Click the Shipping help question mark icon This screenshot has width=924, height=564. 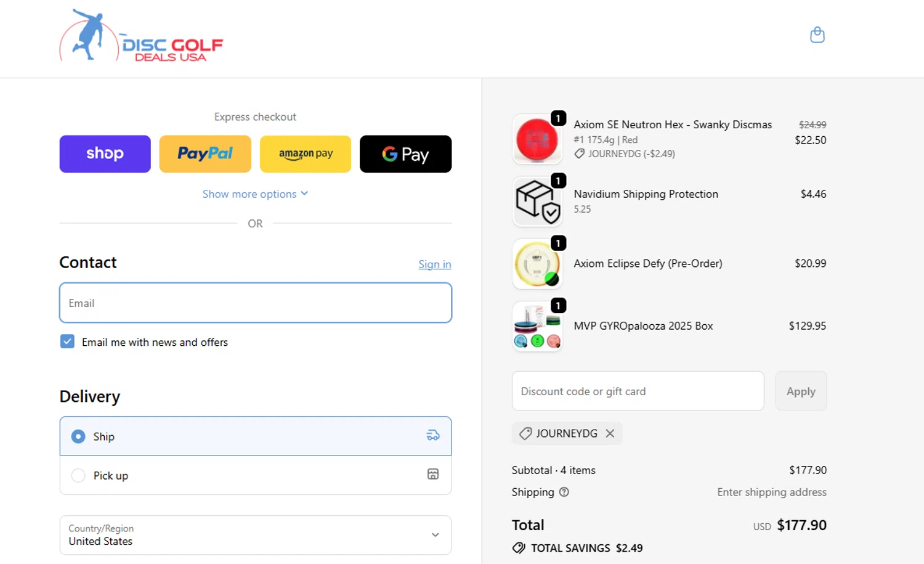click(564, 492)
